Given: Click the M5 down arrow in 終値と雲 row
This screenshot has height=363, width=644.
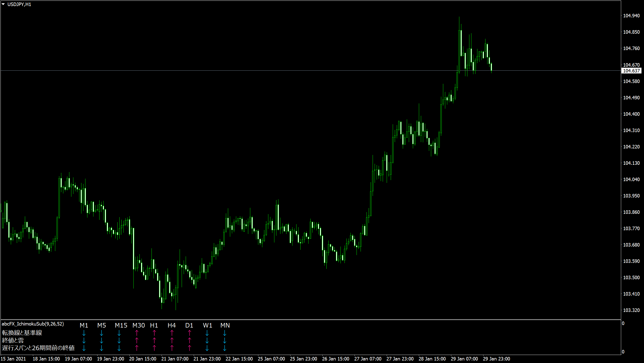Looking at the screenshot, I should pyautogui.click(x=102, y=341).
